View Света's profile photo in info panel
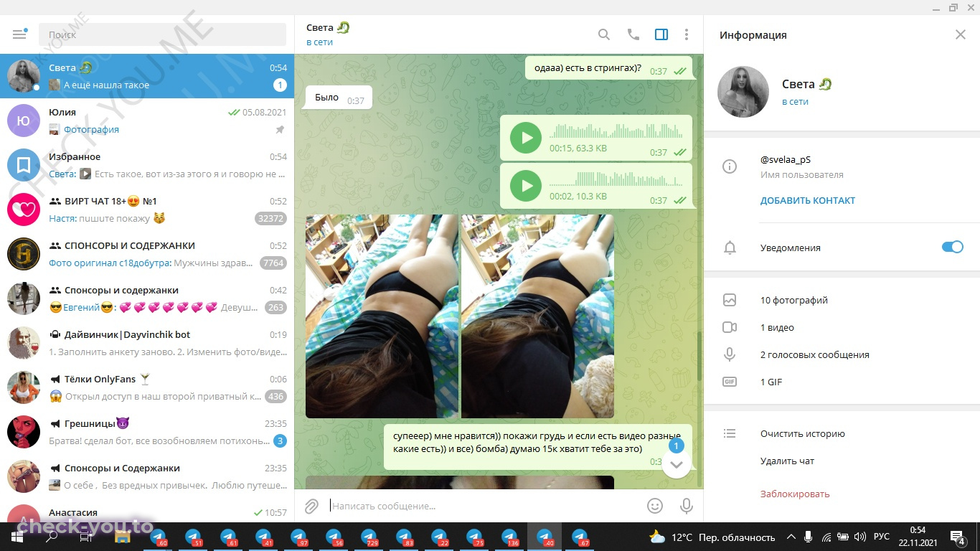This screenshot has width=980, height=551. click(x=743, y=92)
